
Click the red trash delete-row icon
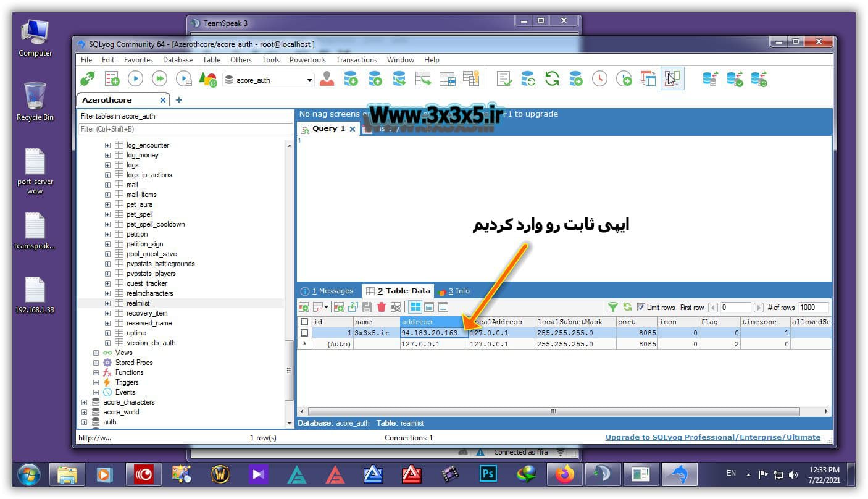pos(382,307)
